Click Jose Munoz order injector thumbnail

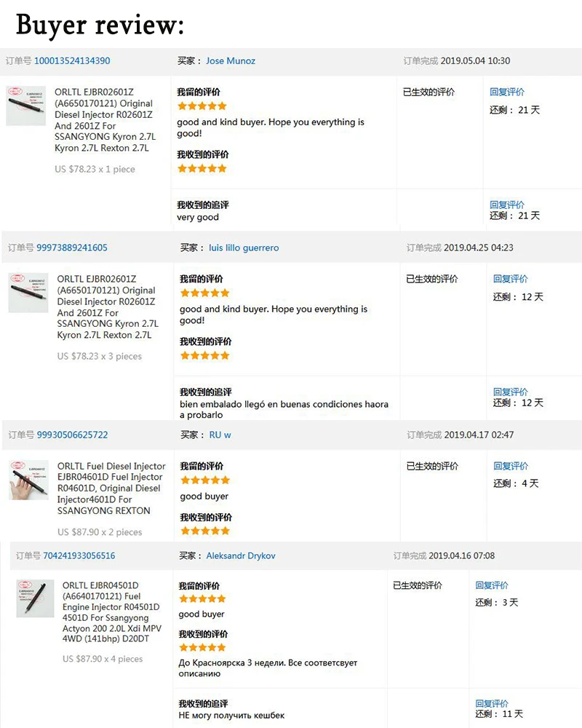(26, 106)
